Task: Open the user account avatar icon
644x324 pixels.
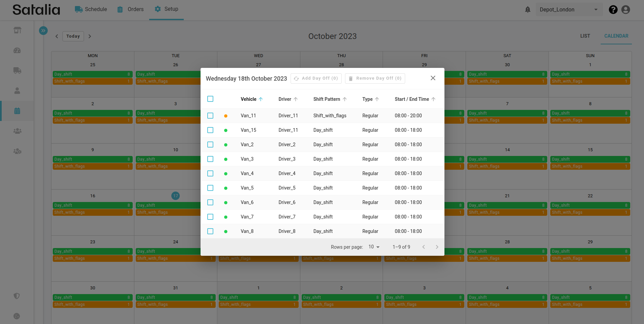Action: [x=626, y=10]
